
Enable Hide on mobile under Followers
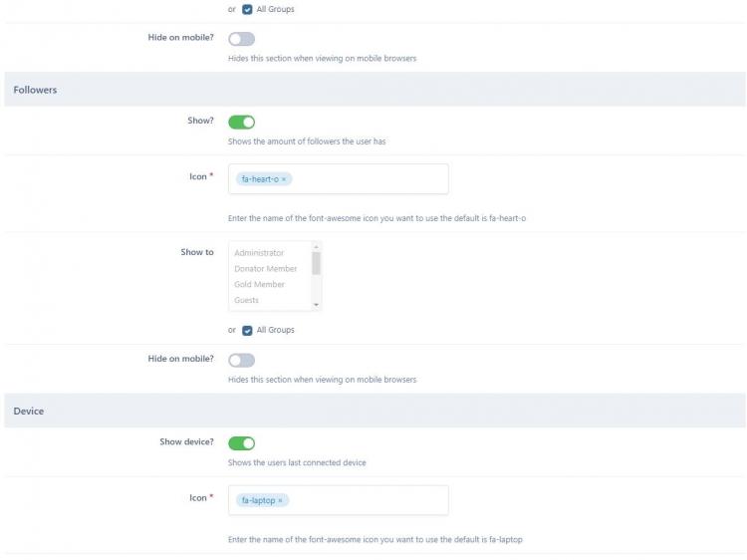[241, 360]
